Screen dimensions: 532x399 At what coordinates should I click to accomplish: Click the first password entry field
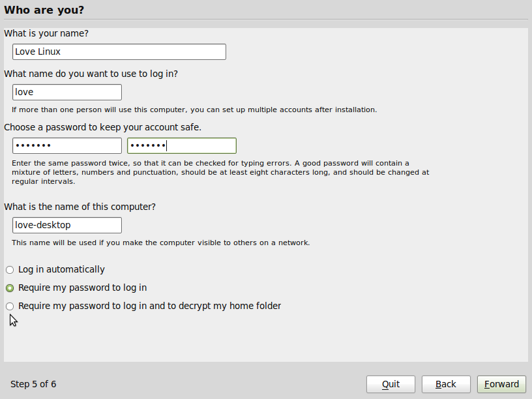pos(66,145)
